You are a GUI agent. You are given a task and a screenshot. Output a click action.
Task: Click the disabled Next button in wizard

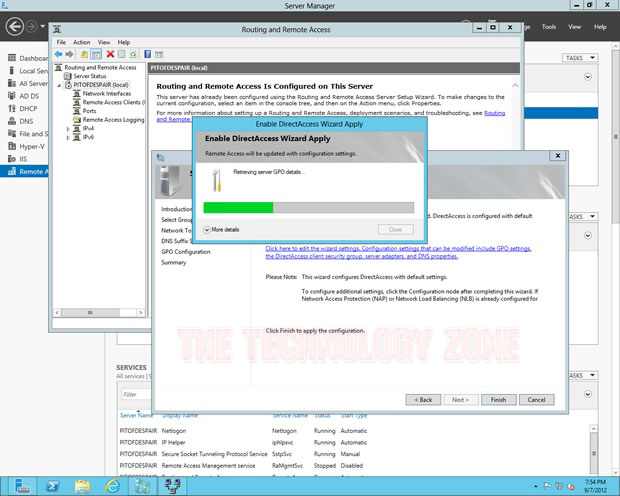[x=461, y=399]
